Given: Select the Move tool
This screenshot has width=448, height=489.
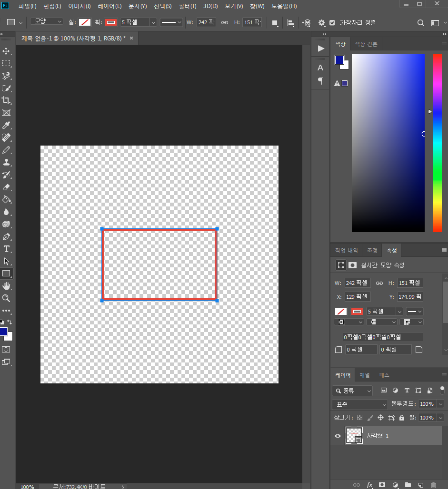Looking at the screenshot, I should [6, 51].
